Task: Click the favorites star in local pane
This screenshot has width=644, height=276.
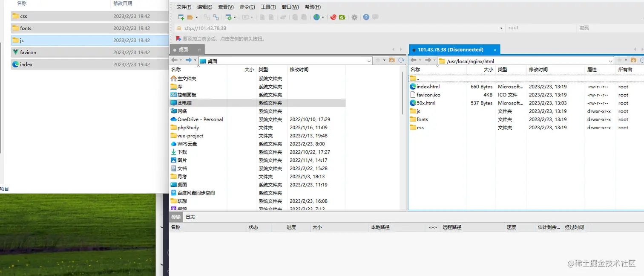Action: coord(378,61)
